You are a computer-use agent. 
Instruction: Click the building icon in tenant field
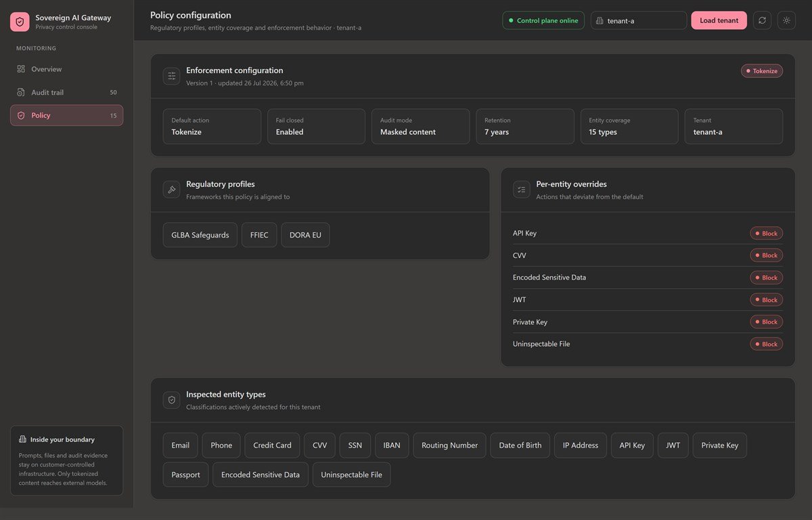(x=600, y=20)
